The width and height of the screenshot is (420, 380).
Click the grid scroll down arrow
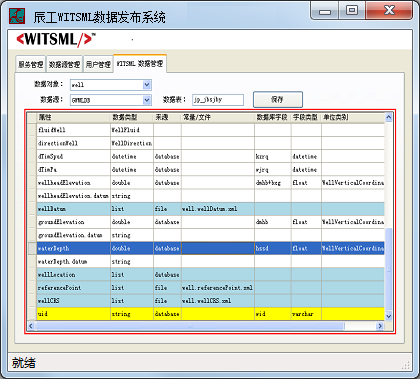(388, 315)
